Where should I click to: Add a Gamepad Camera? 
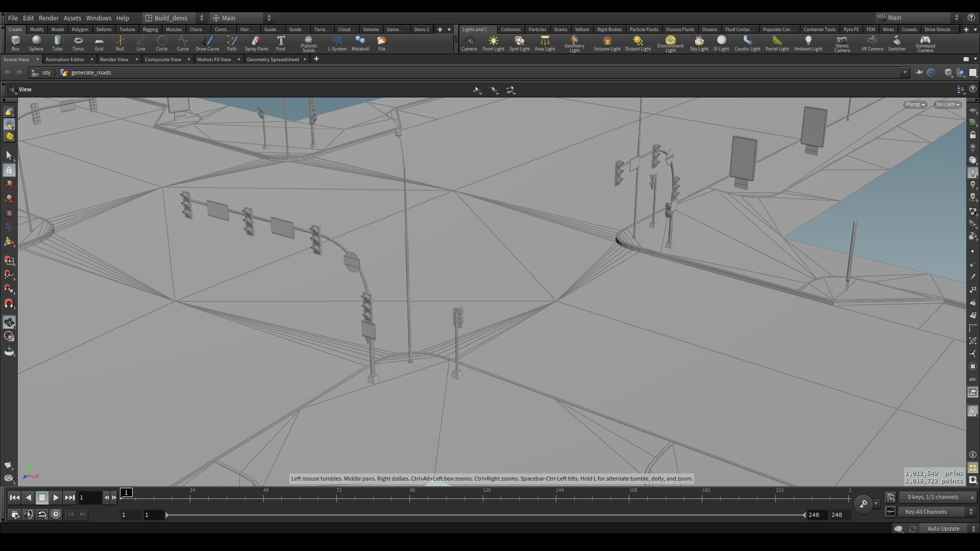coord(925,44)
